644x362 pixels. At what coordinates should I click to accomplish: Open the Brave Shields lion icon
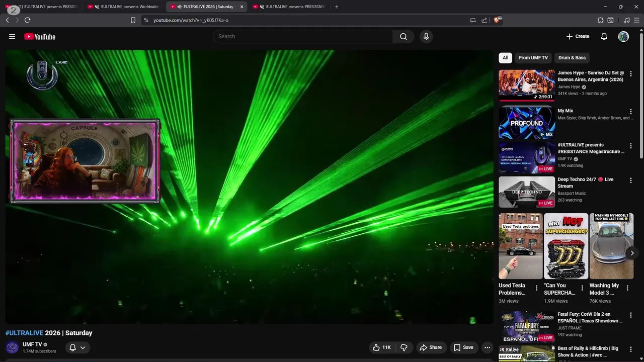click(x=497, y=20)
